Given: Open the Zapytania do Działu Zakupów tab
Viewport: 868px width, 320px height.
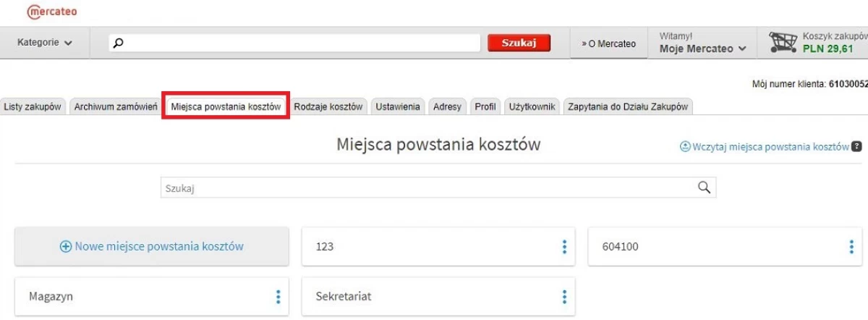Looking at the screenshot, I should 627,107.
